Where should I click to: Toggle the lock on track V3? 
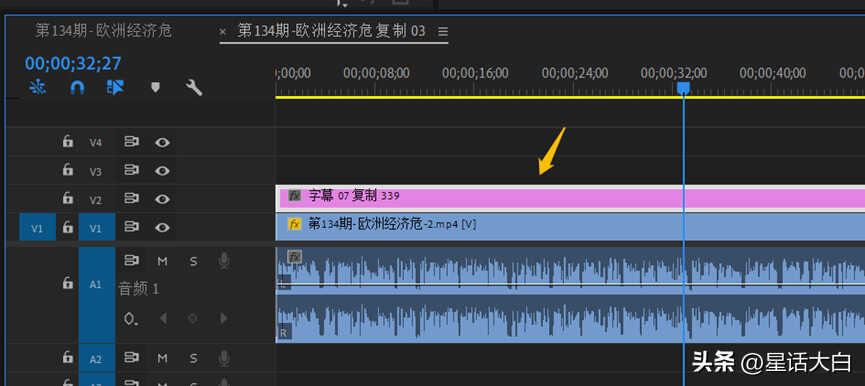point(67,169)
